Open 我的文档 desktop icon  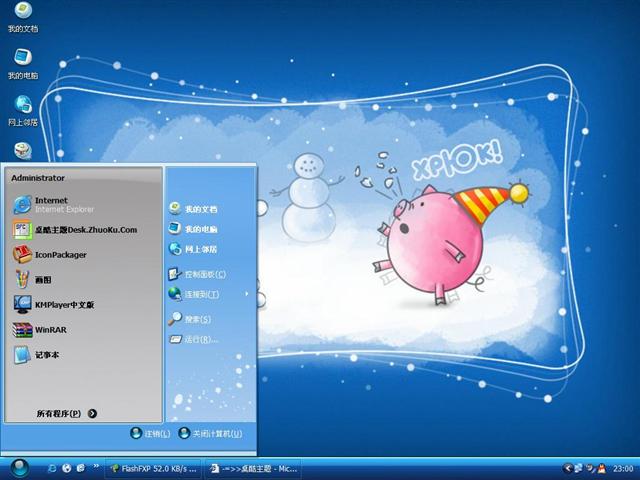(22, 17)
